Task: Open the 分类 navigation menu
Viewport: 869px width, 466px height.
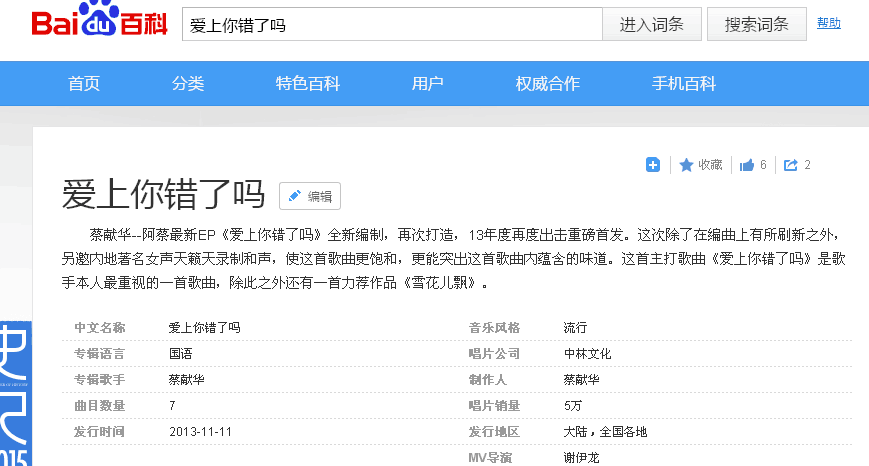Action: [188, 84]
